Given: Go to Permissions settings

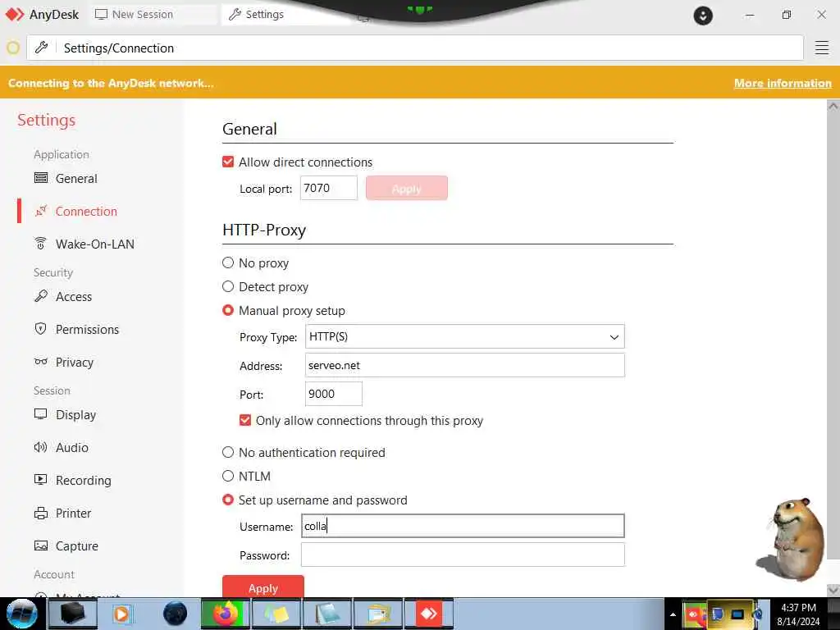Looking at the screenshot, I should (x=87, y=329).
